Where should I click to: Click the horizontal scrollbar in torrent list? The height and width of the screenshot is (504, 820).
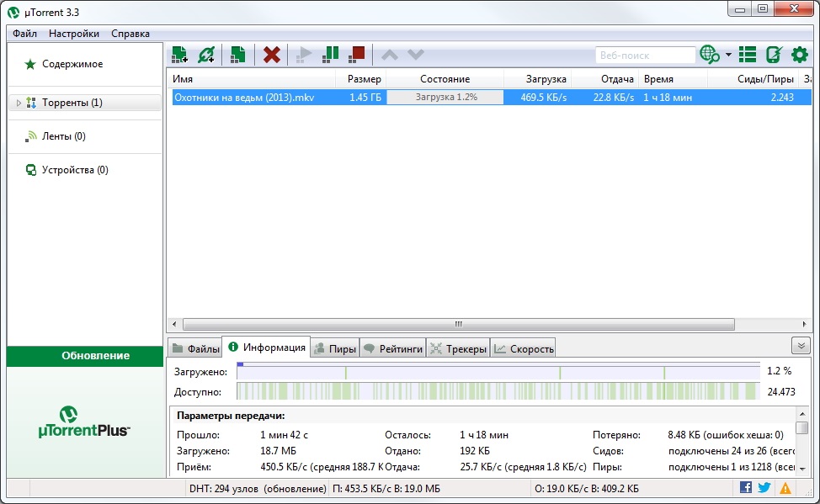point(458,324)
